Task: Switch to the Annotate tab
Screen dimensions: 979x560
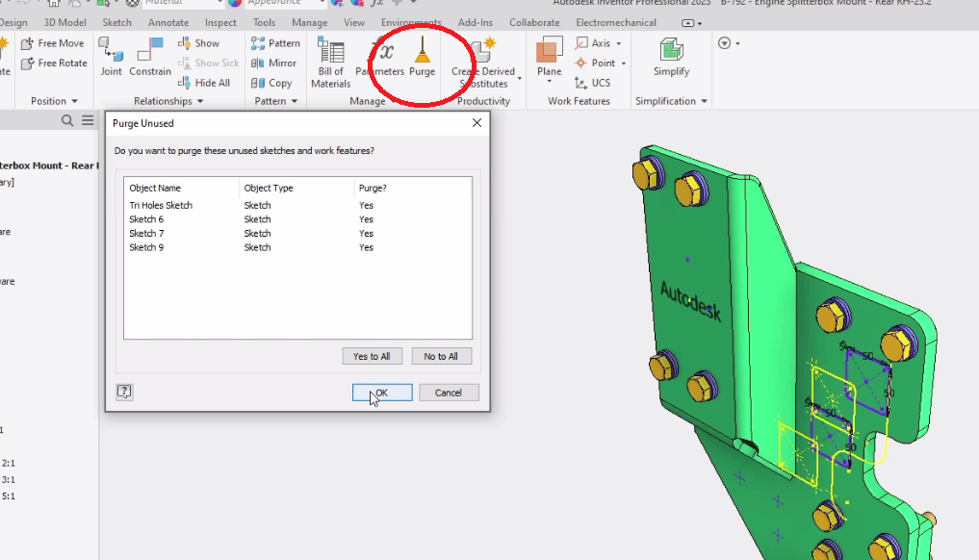Action: [x=168, y=22]
